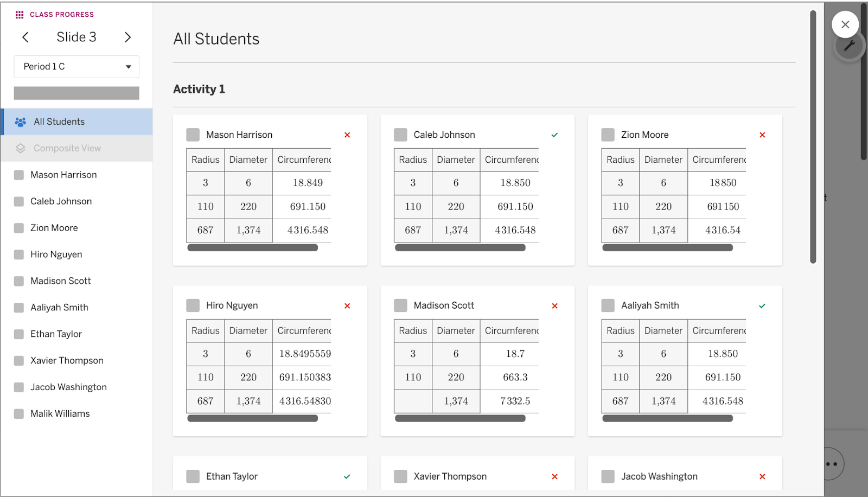Image resolution: width=868 pixels, height=497 pixels.
Task: Switch to Composite View
Action: click(67, 148)
